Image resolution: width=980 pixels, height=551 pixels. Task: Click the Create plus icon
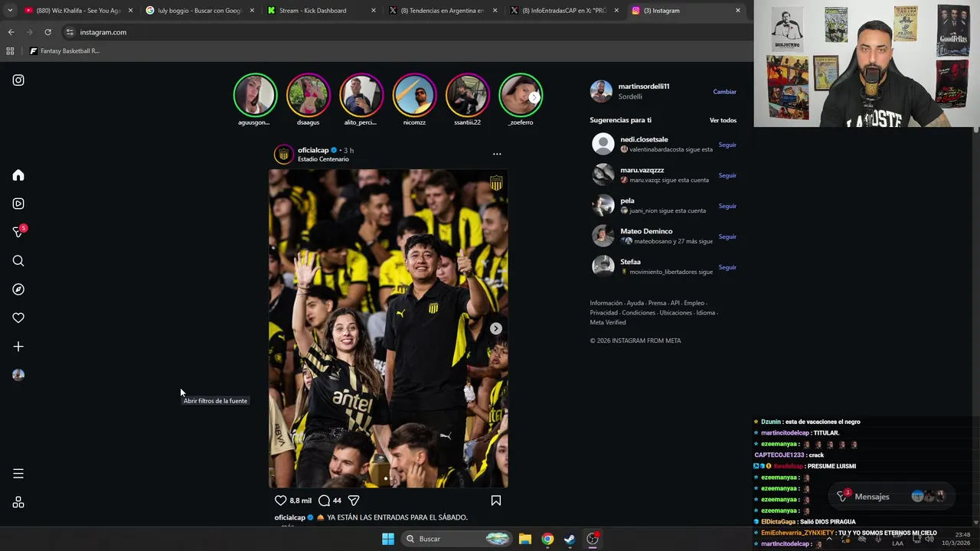coord(18,347)
